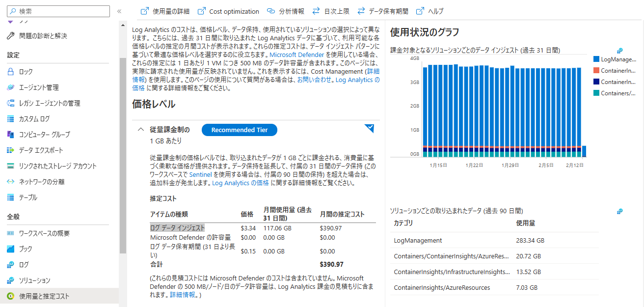The image size is (644, 307).
Task: Open Cost optimization toolbar item
Action: pos(228,11)
